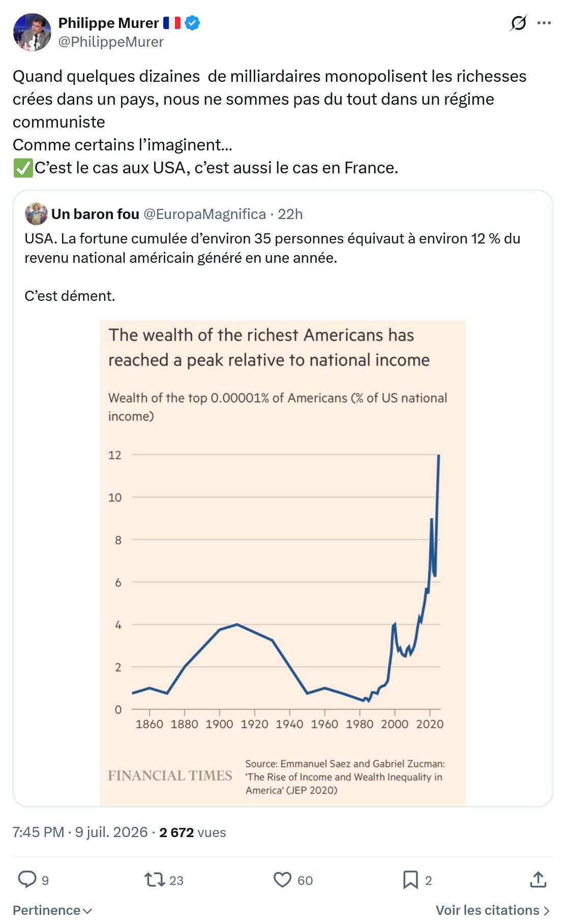Open the Voir les citations link
The image size is (567, 924).
tap(493, 910)
